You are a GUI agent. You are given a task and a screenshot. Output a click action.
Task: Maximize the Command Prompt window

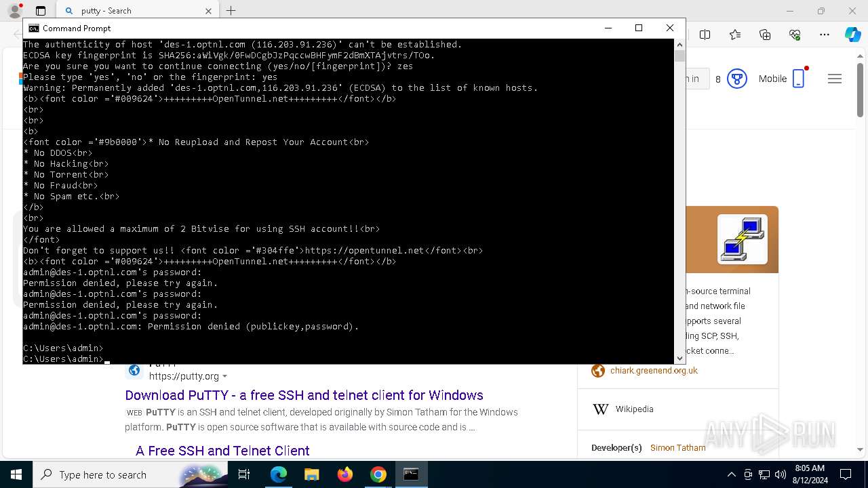(639, 28)
